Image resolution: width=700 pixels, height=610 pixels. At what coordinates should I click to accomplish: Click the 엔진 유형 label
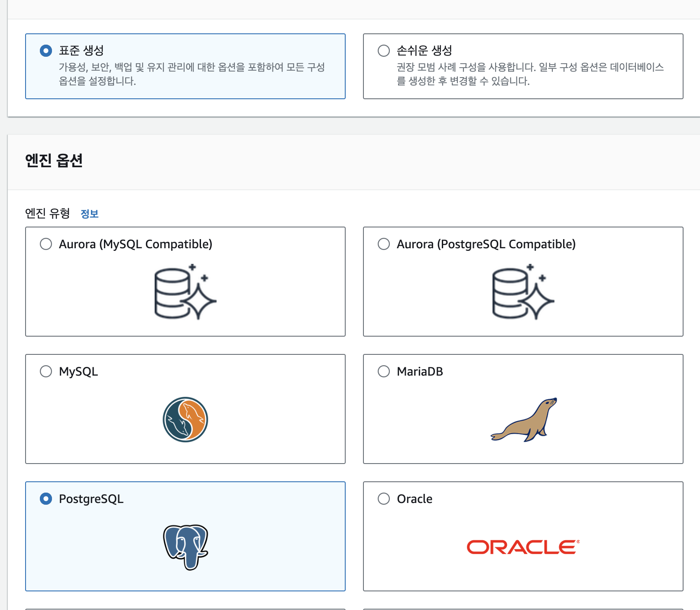coord(48,213)
